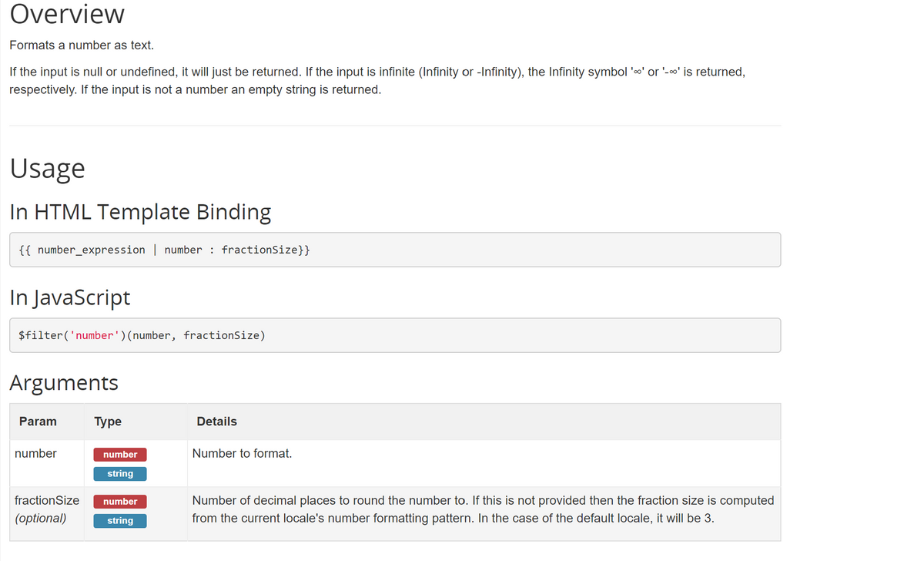Select the In HTML Template Binding heading

pos(140,212)
